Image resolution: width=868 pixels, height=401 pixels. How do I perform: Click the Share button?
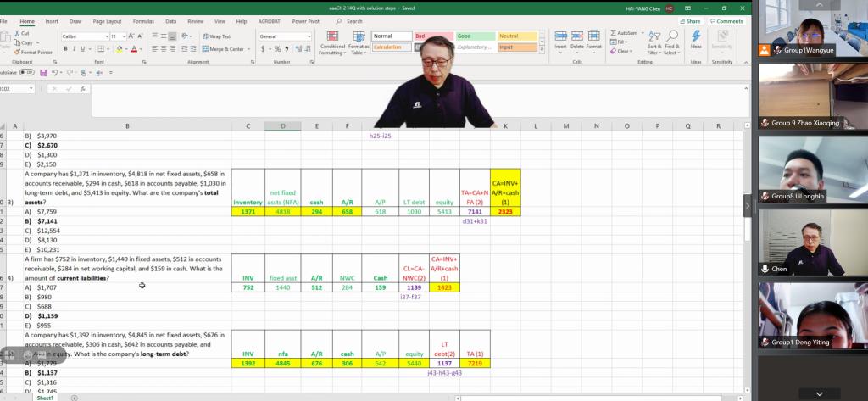click(x=691, y=21)
